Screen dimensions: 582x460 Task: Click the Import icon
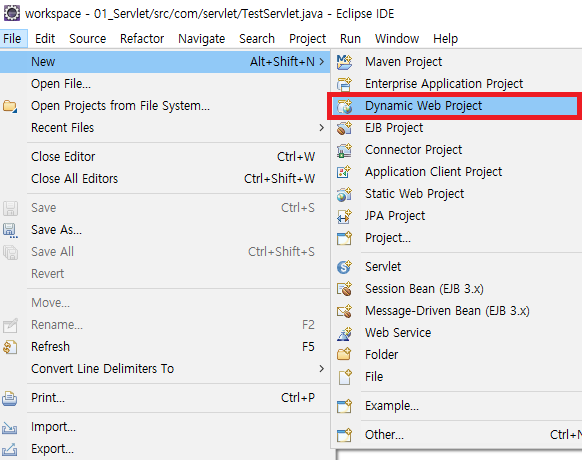click(10, 427)
